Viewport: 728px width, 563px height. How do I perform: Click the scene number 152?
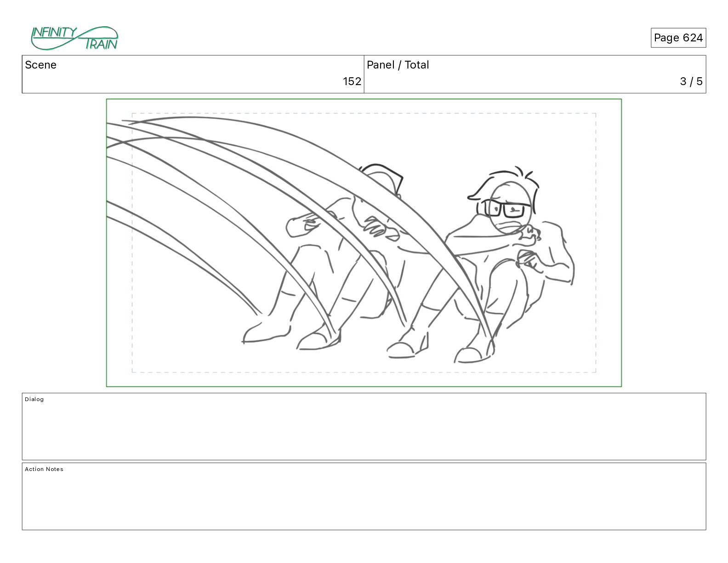tap(352, 81)
